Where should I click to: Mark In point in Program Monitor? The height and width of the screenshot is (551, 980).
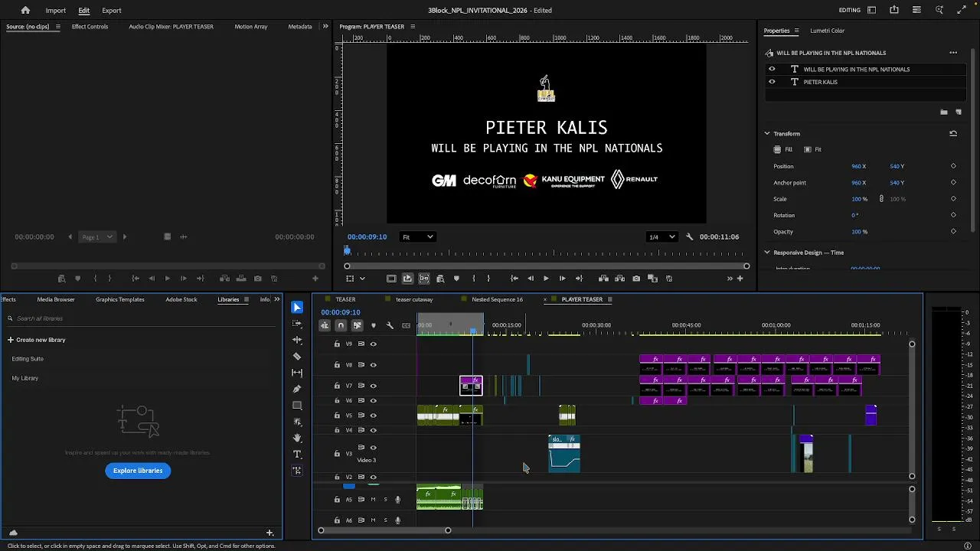pyautogui.click(x=473, y=279)
